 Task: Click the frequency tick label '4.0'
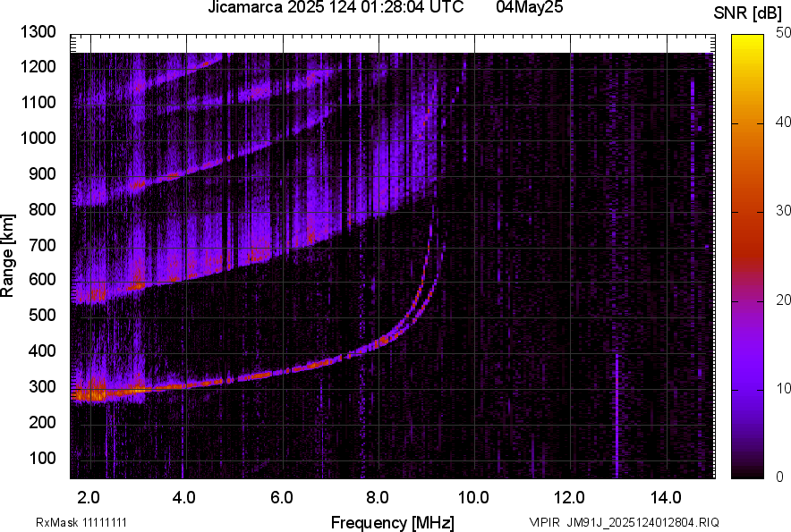(184, 498)
